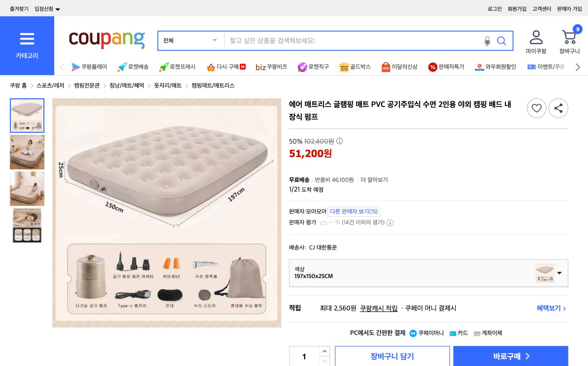Click the microphone icon in the search bar
588x366 pixels.
click(487, 41)
